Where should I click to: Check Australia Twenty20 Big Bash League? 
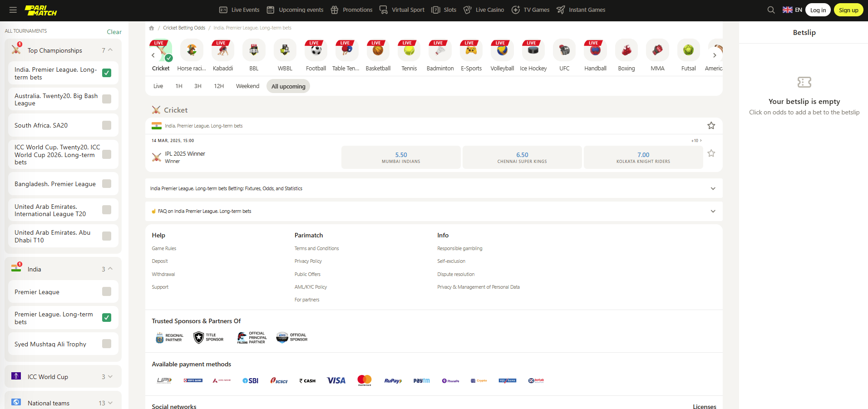(107, 99)
